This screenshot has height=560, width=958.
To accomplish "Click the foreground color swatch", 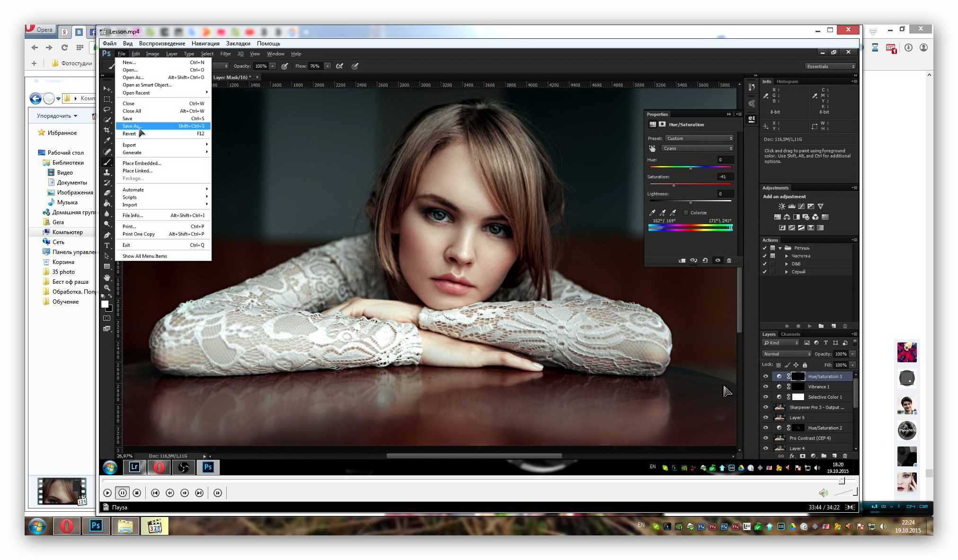I will click(x=105, y=304).
